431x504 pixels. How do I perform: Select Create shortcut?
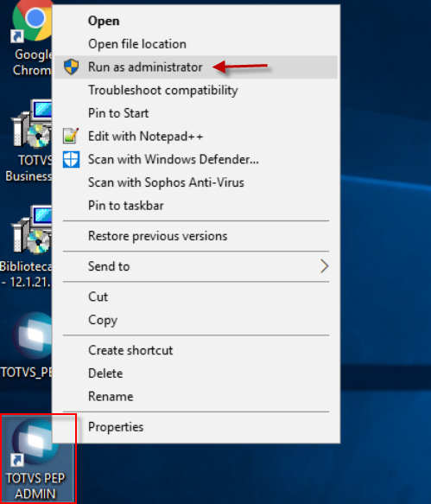pyautogui.click(x=196, y=350)
